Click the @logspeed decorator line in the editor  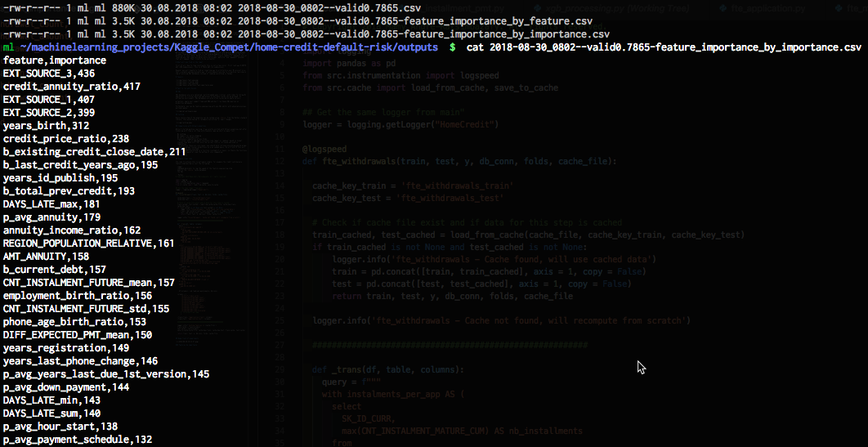pos(324,150)
